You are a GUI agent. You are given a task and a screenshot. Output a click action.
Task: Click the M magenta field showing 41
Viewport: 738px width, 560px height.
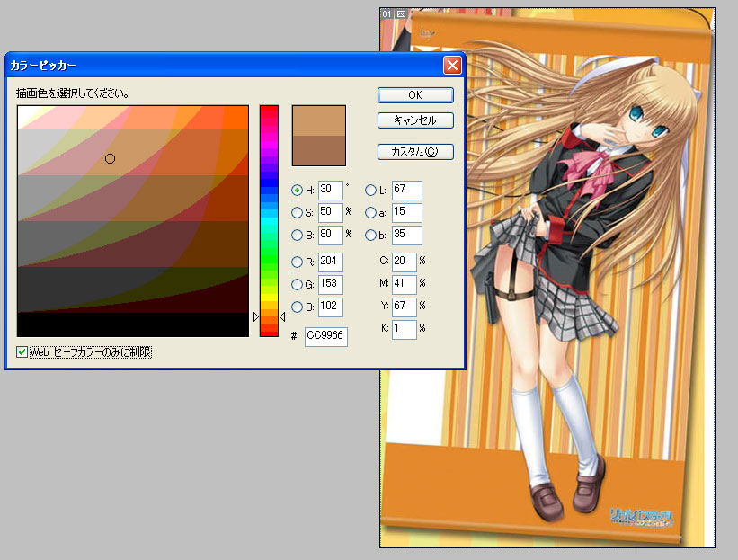click(x=405, y=284)
